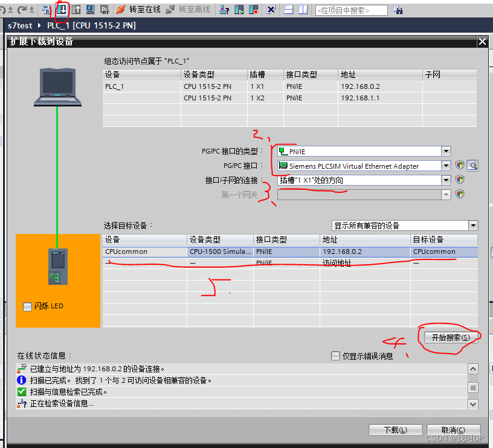Toggle the 闪烁 LED checkbox
Image resolution: width=493 pixels, height=448 pixels.
click(27, 307)
